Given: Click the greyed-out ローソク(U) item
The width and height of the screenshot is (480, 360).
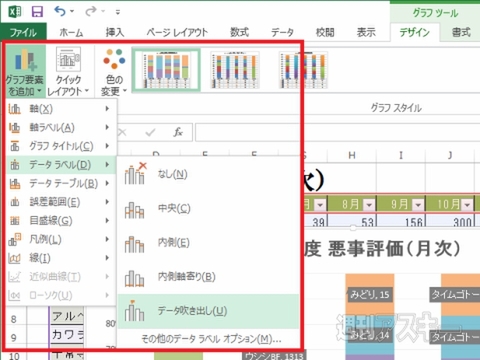Looking at the screenshot, I should click(x=61, y=295).
